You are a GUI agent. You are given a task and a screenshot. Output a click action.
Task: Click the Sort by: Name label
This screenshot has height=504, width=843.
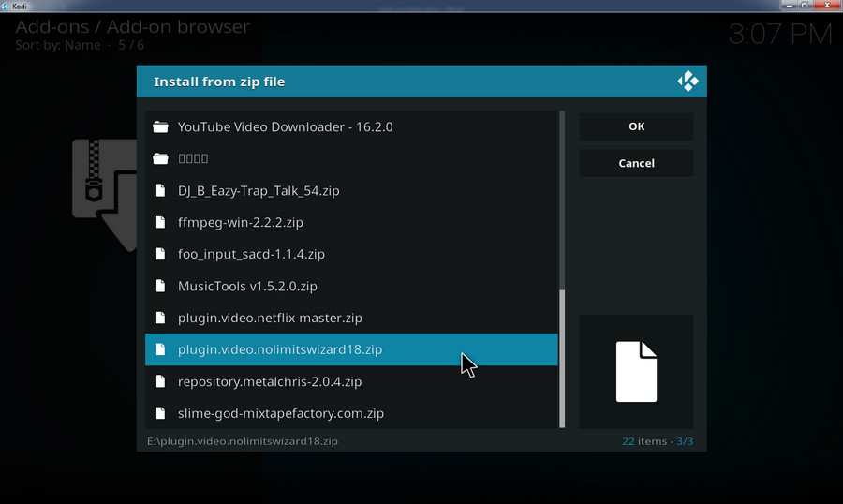point(58,45)
